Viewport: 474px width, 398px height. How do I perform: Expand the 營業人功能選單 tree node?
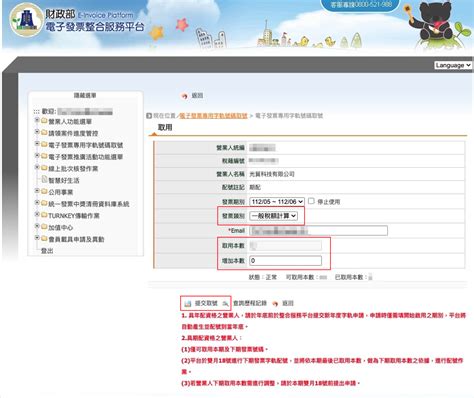(37, 120)
